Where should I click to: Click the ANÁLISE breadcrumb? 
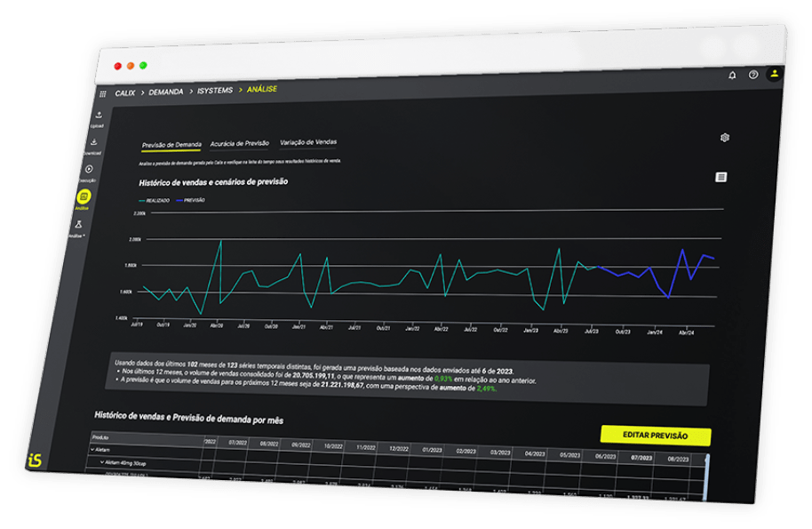point(262,89)
